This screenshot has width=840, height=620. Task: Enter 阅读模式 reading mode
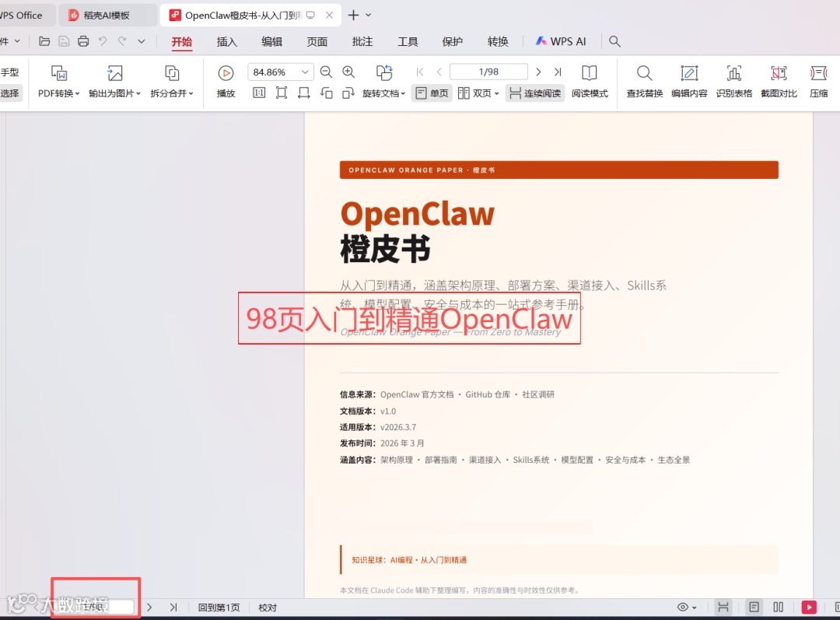click(590, 82)
